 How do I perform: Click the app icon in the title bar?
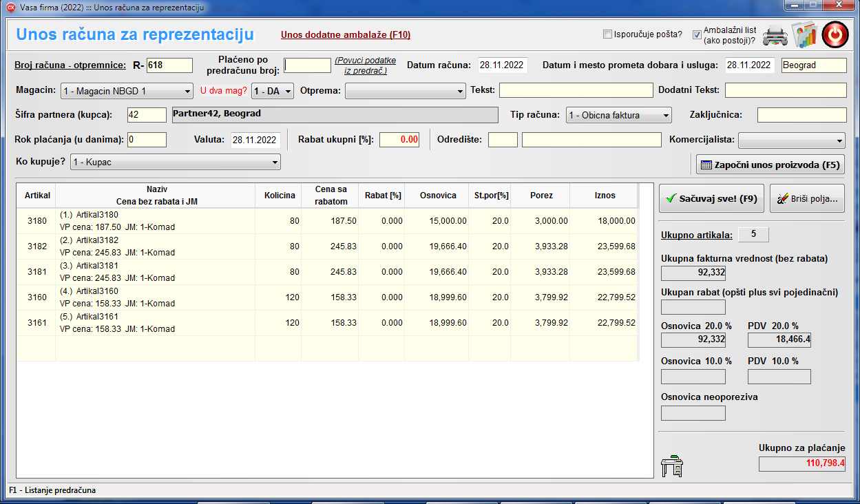(10, 7)
